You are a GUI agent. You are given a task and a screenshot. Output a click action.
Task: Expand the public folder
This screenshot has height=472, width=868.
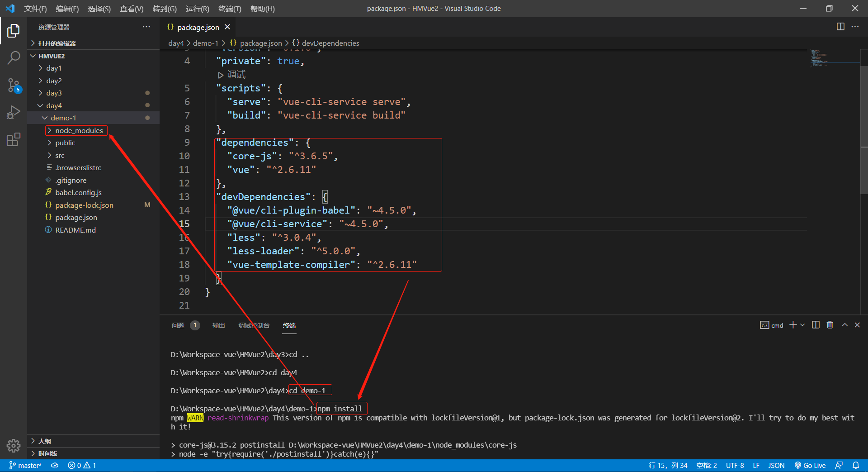[94, 143]
